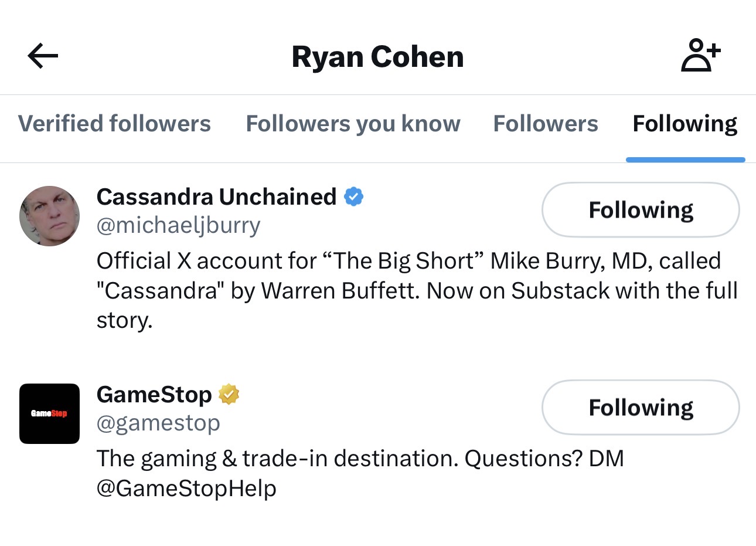Select the Following tab

tap(685, 124)
